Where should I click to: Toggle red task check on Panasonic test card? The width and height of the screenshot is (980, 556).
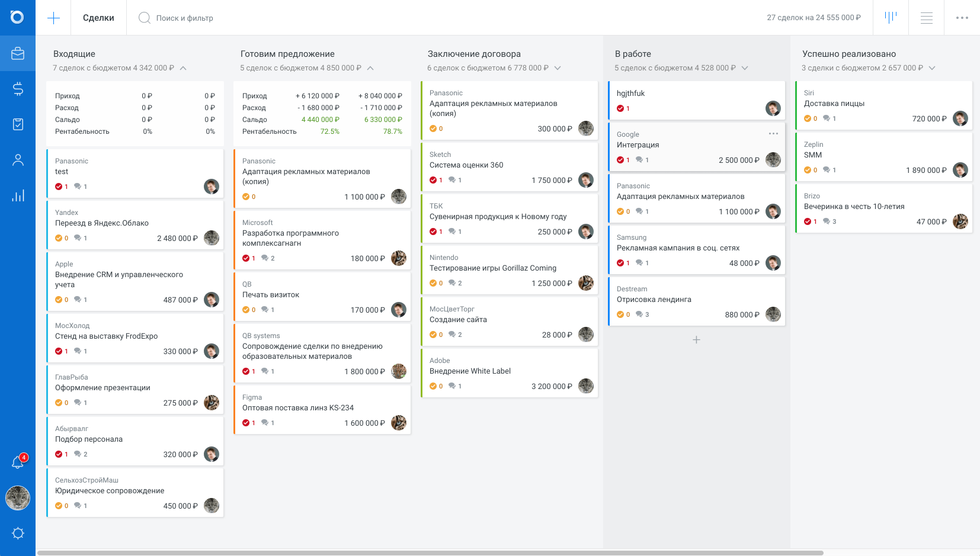click(x=59, y=187)
